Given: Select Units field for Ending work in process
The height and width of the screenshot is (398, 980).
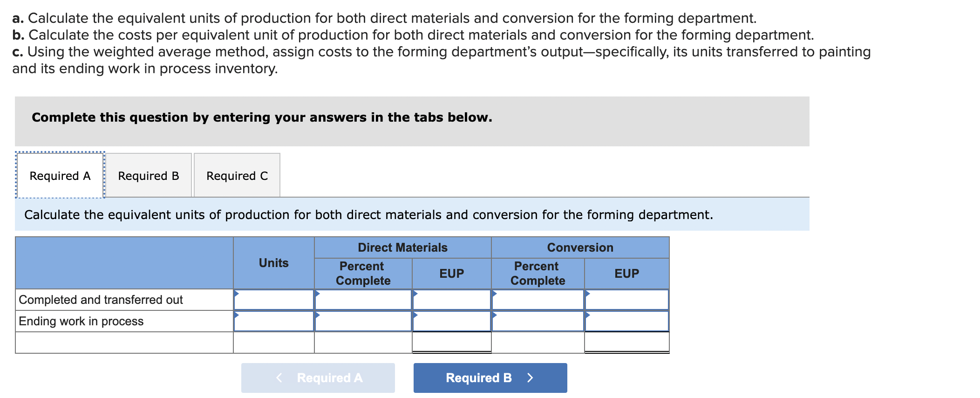Looking at the screenshot, I should coord(274,321).
